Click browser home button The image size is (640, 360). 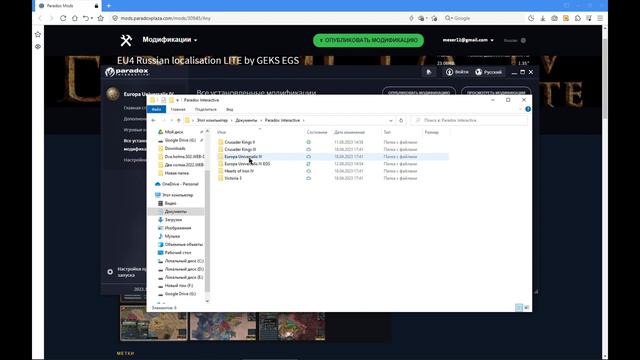point(75,18)
